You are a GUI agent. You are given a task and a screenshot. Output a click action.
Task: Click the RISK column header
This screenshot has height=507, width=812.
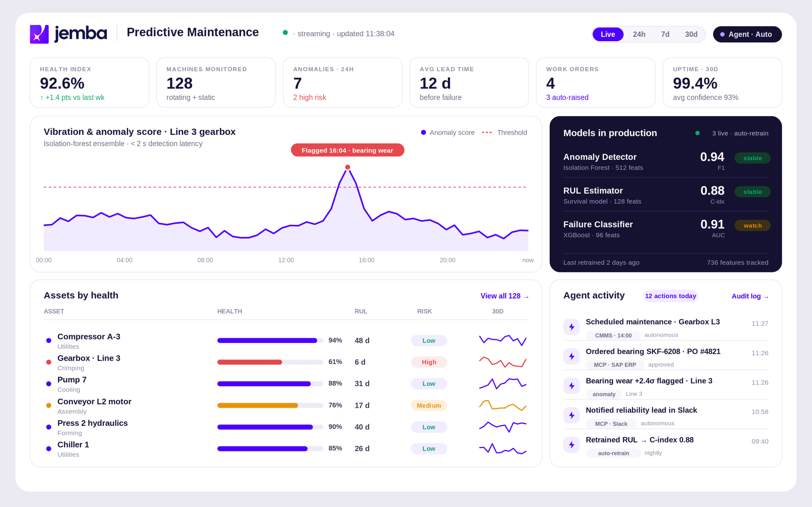[x=424, y=311]
